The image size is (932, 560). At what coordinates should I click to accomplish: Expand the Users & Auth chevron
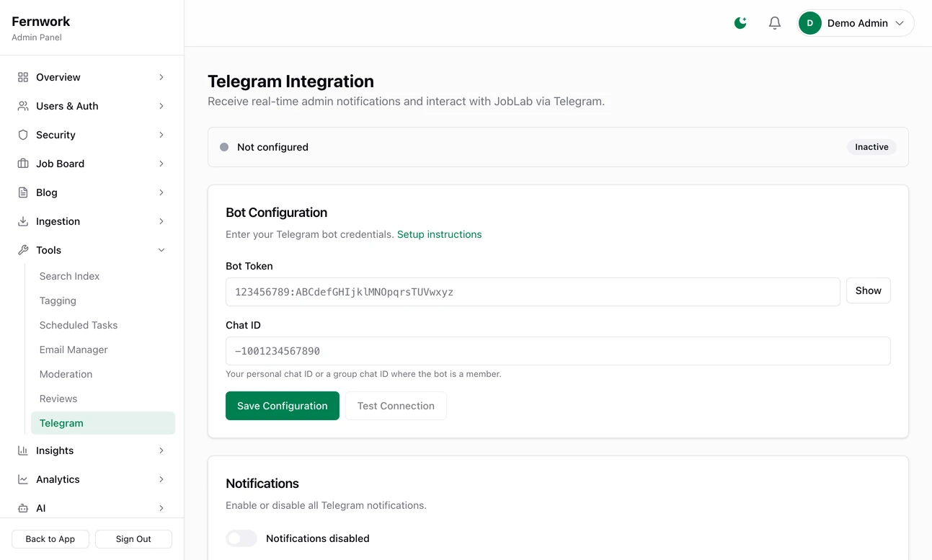[x=161, y=106]
